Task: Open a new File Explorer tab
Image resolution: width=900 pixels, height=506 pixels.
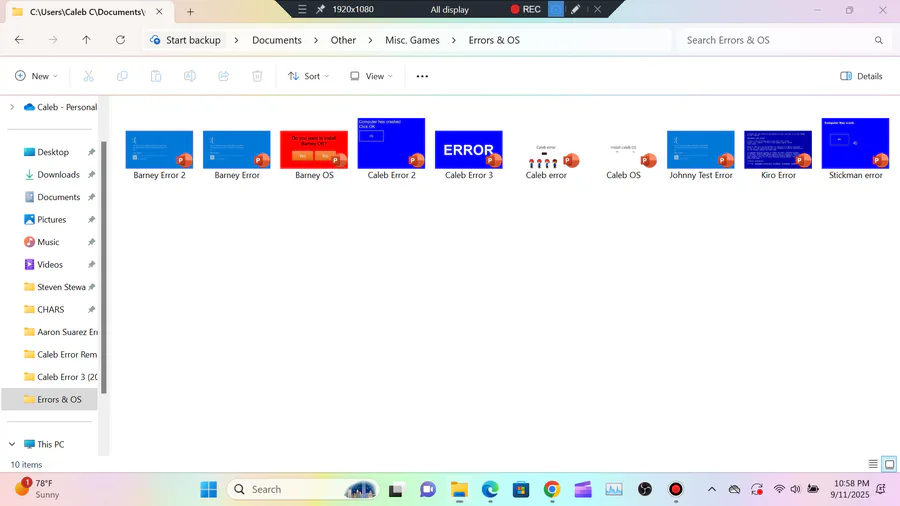Action: pyautogui.click(x=190, y=11)
